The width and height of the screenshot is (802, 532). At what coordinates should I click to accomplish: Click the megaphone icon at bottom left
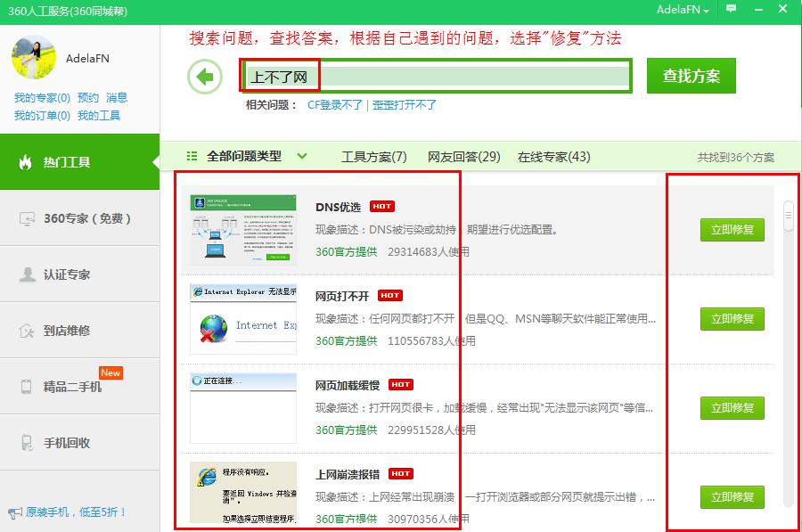(x=15, y=512)
